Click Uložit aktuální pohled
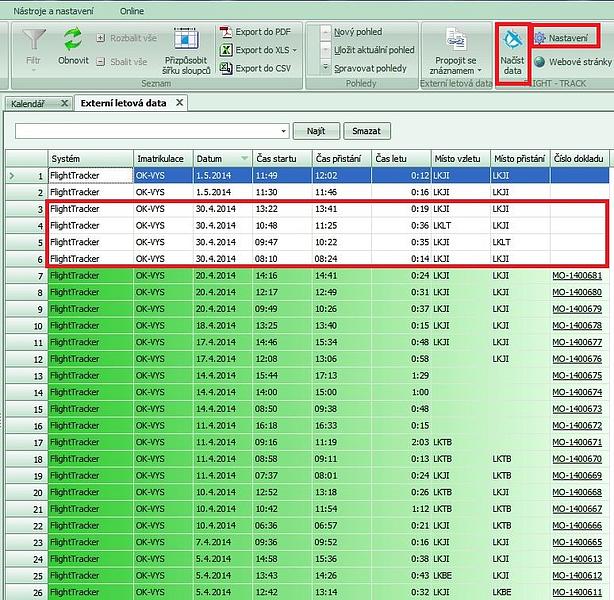 click(373, 50)
